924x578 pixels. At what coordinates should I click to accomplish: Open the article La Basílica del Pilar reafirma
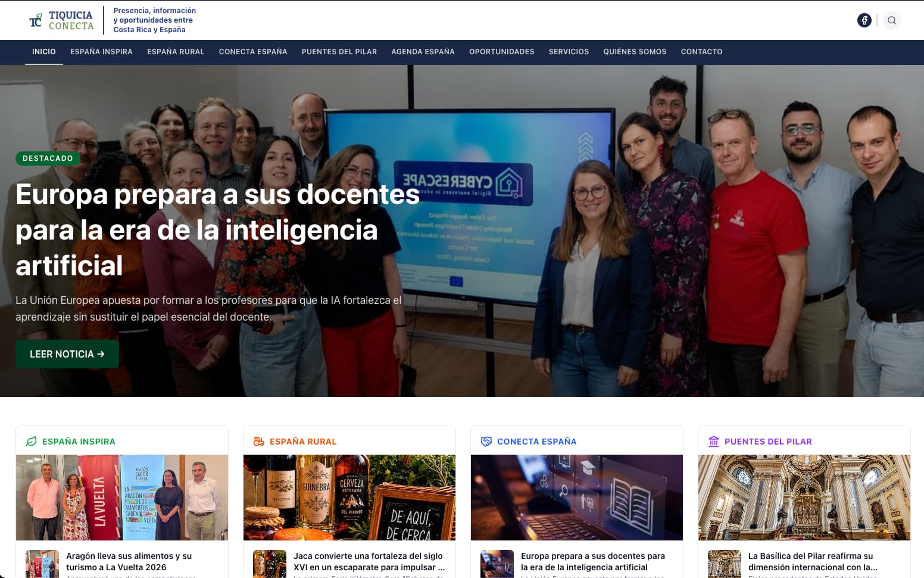(x=813, y=561)
